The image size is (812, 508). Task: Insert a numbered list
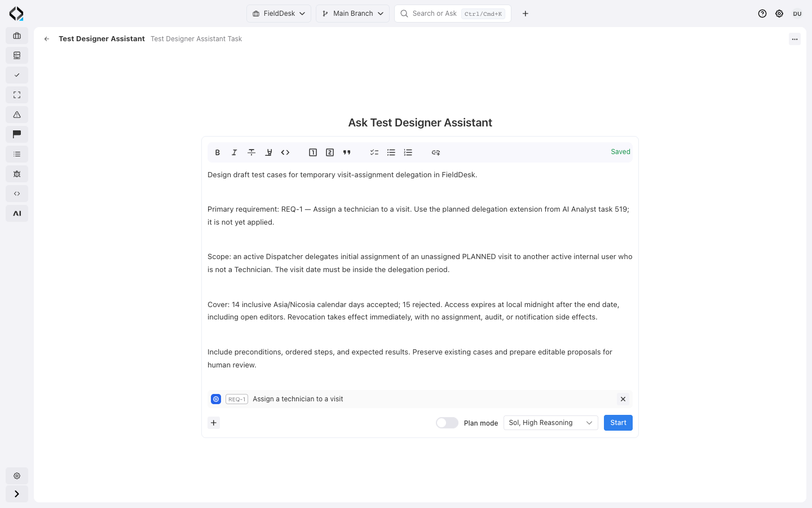pos(408,152)
